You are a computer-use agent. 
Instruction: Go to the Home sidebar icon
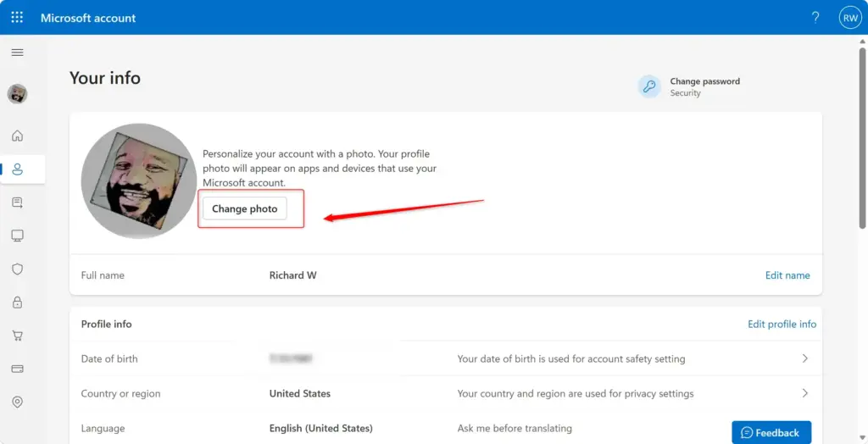(x=17, y=136)
